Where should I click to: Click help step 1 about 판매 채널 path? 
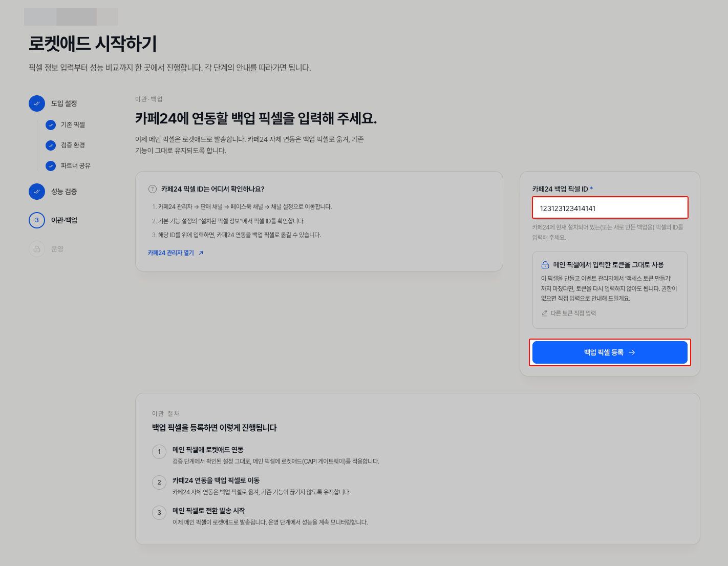pyautogui.click(x=242, y=207)
